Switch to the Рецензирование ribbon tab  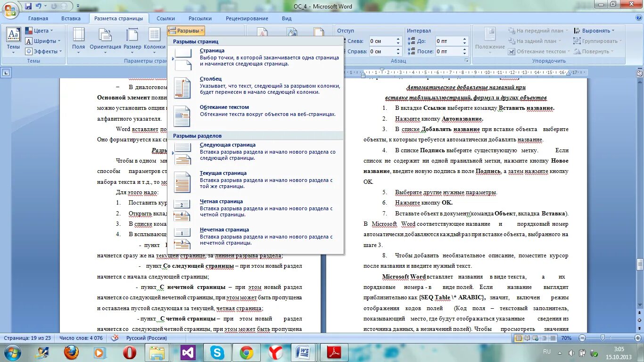[x=247, y=18]
